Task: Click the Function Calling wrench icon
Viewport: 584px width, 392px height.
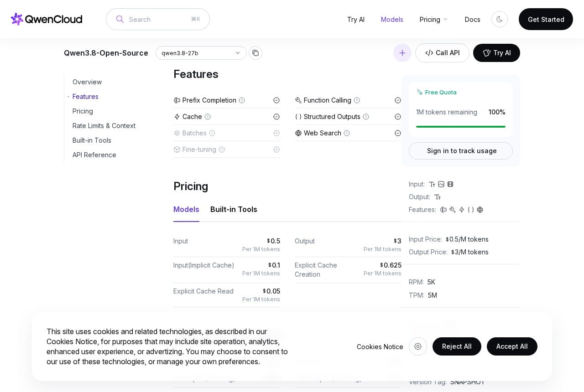Action: click(298, 100)
